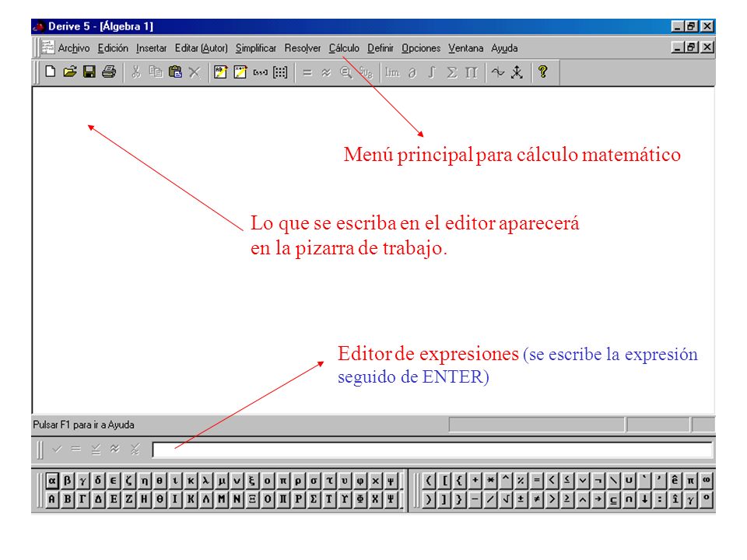Copy using the two-pages toolbar icon
The image size is (747, 560).
[x=156, y=72]
